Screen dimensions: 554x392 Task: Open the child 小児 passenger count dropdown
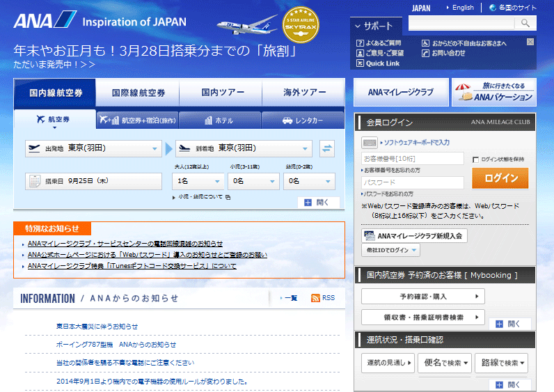point(253,181)
